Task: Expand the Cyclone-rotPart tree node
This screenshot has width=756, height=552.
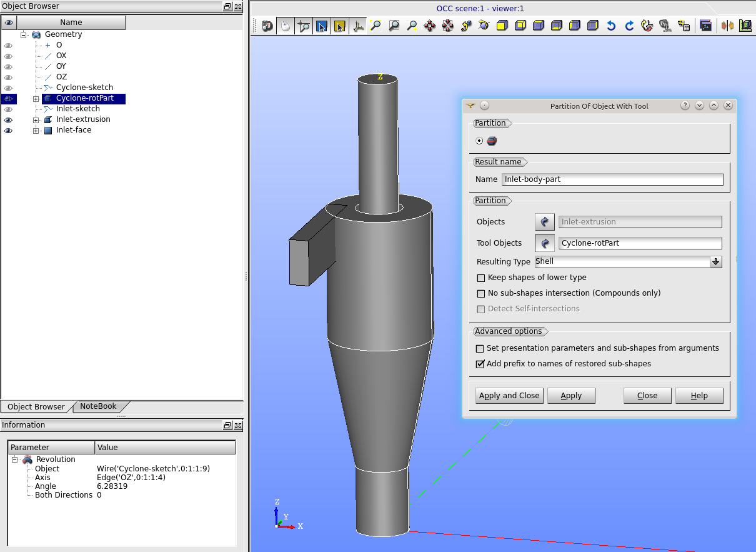Action: pos(36,99)
